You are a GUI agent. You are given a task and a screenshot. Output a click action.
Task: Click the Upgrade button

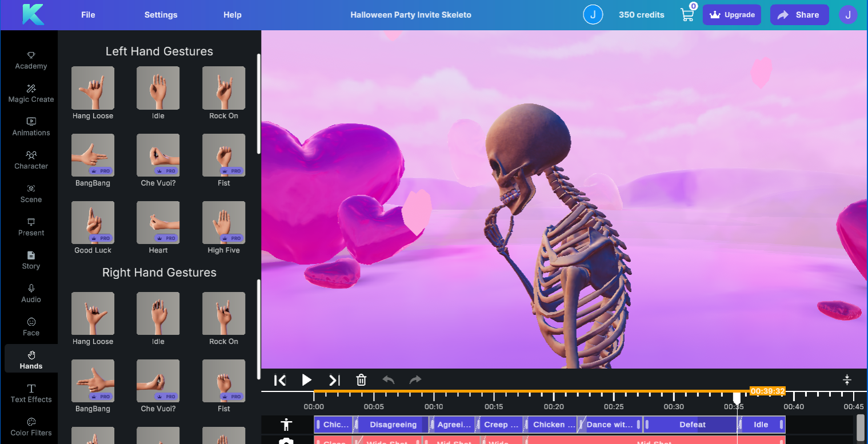coord(731,14)
